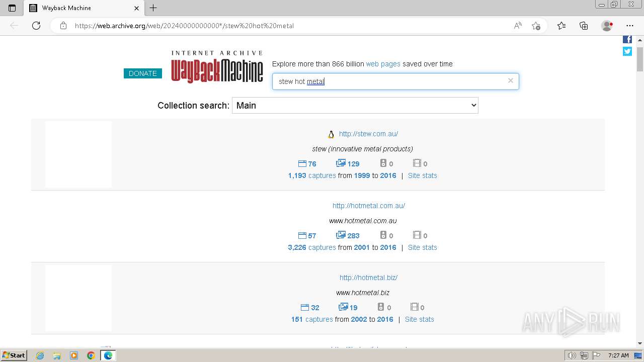Select the Wayback Machine tab
The width and height of the screenshot is (644, 362).
pyautogui.click(x=84, y=8)
